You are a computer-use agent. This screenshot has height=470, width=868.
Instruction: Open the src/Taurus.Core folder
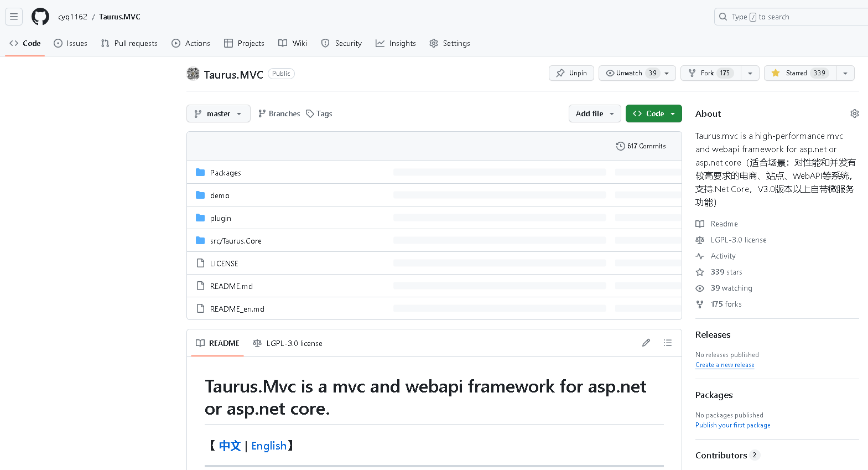236,241
